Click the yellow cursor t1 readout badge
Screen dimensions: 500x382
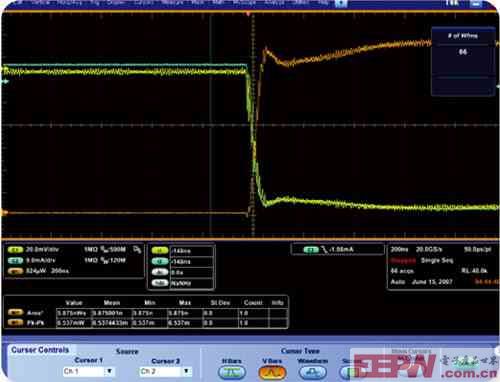[160, 251]
